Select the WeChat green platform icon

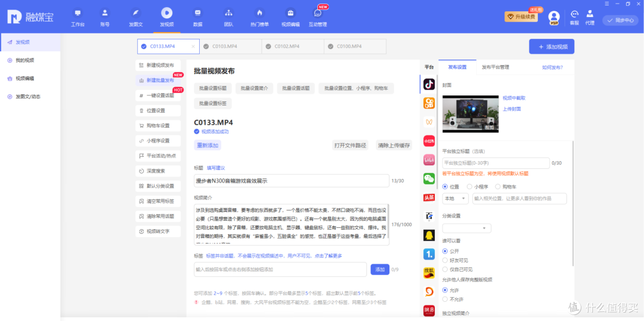click(x=429, y=178)
